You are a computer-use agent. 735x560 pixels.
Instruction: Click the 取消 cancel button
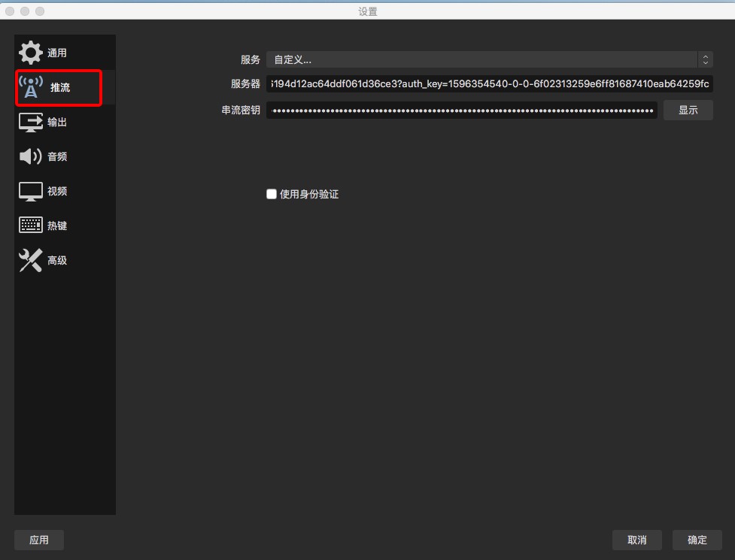[x=637, y=540]
